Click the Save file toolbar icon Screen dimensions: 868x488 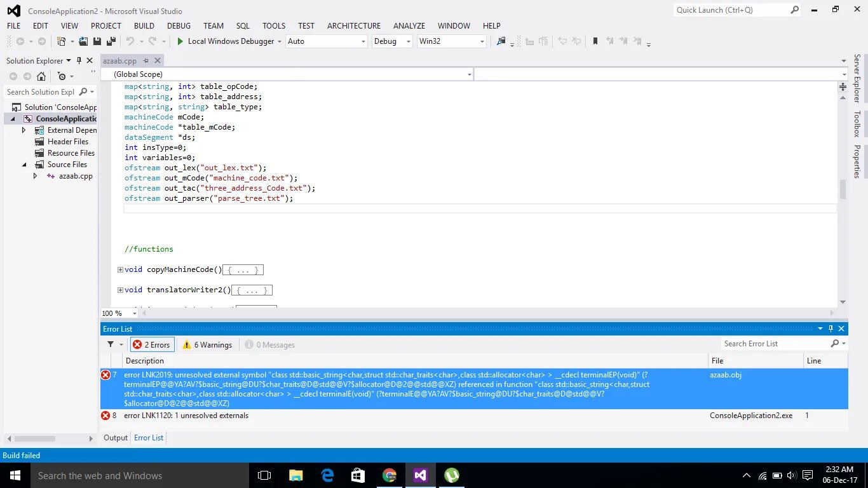(97, 41)
